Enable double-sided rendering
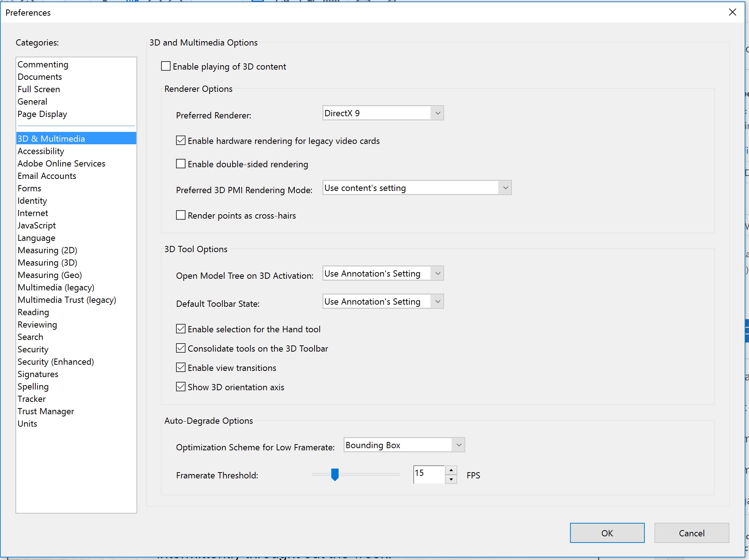749x560 pixels. [x=181, y=164]
